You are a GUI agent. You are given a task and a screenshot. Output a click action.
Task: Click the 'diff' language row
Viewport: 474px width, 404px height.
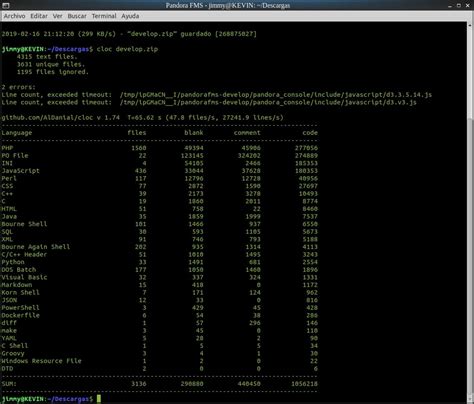(x=159, y=323)
